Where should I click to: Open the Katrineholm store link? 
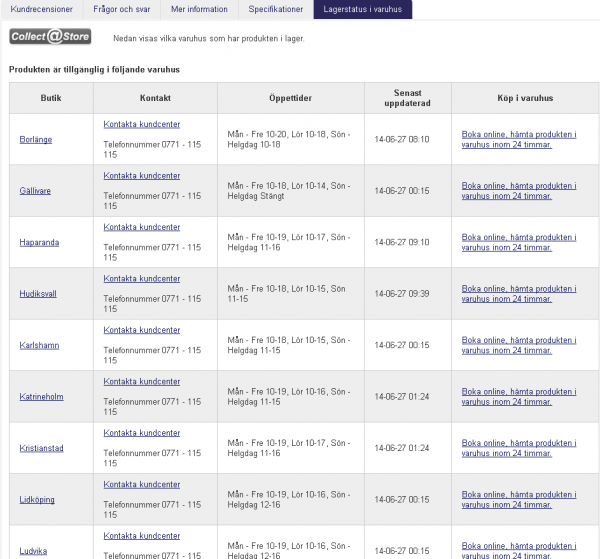tap(42, 397)
